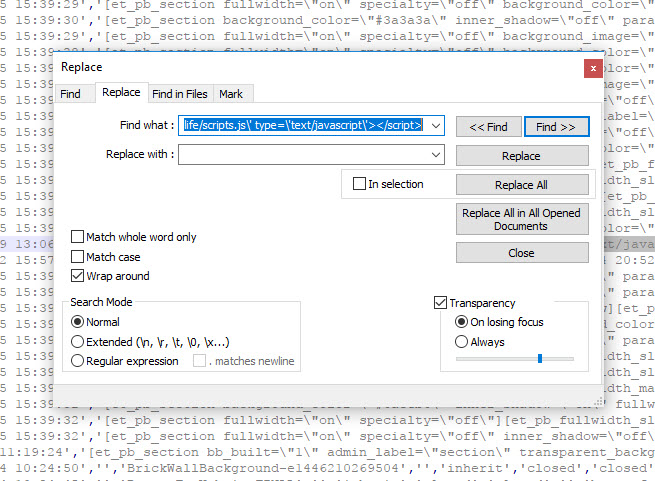Expand the Replace with history dropdown

[x=436, y=155]
